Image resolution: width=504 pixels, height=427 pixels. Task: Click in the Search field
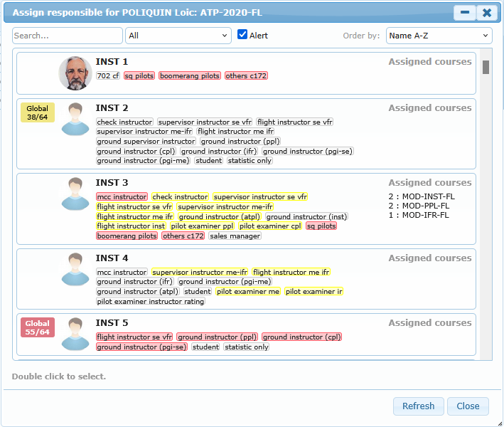pos(68,36)
